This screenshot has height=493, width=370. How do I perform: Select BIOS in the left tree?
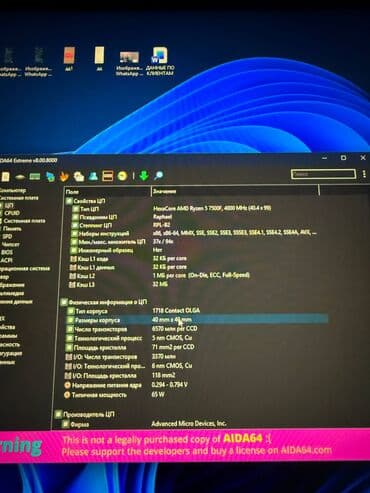pos(7,252)
